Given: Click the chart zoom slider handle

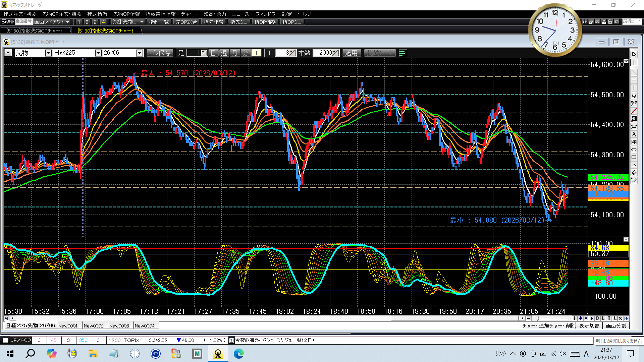Looking at the screenshot, I should [x=538, y=318].
